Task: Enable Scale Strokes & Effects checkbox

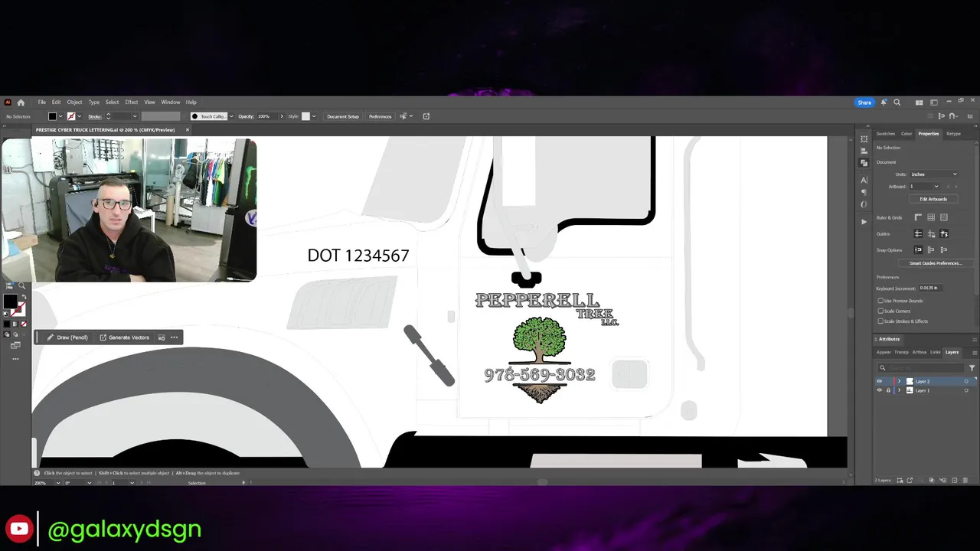Action: (x=880, y=321)
